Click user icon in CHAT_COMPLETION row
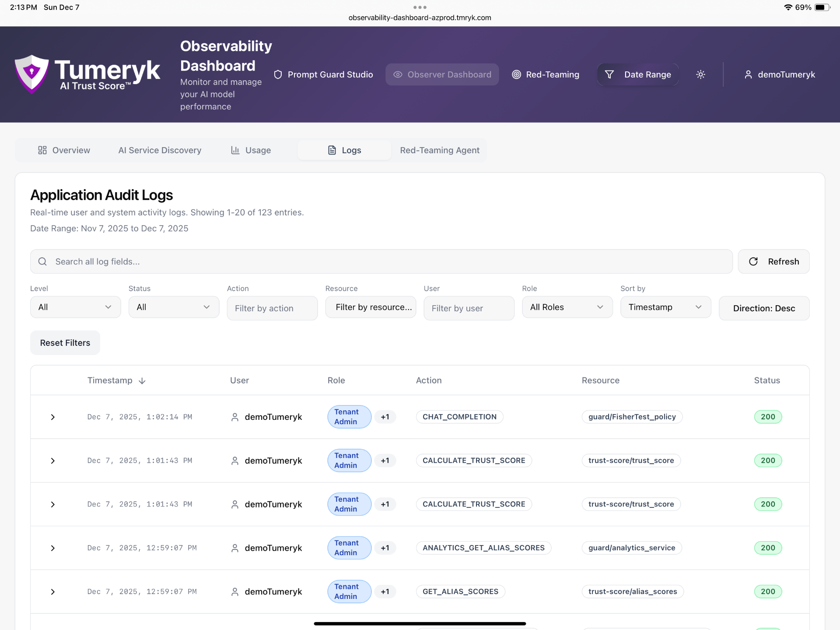This screenshot has width=840, height=630. [x=235, y=417]
